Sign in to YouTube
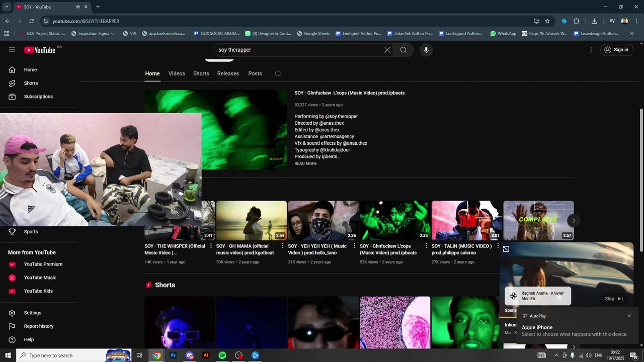644x362 pixels. [616, 50]
